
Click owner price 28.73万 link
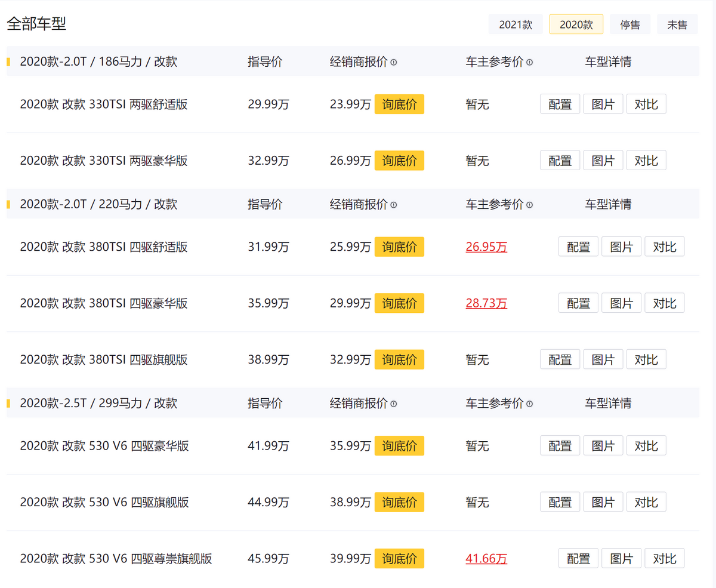[486, 304]
